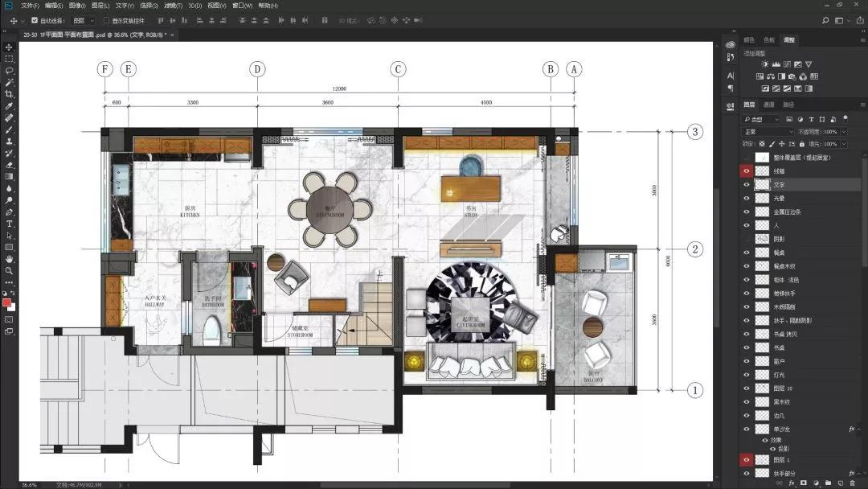Click the foreground red color swatch

click(6, 302)
